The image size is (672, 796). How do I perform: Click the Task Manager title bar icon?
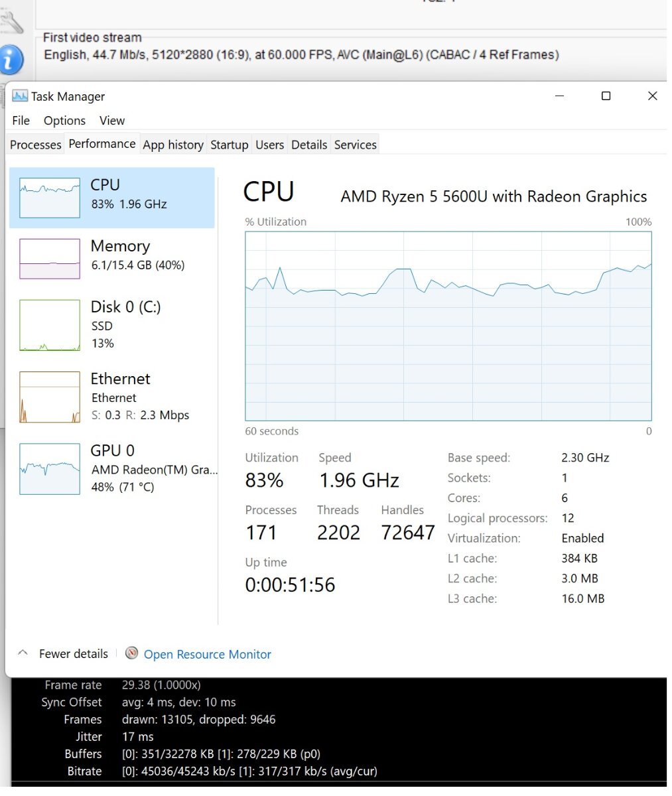(x=20, y=96)
